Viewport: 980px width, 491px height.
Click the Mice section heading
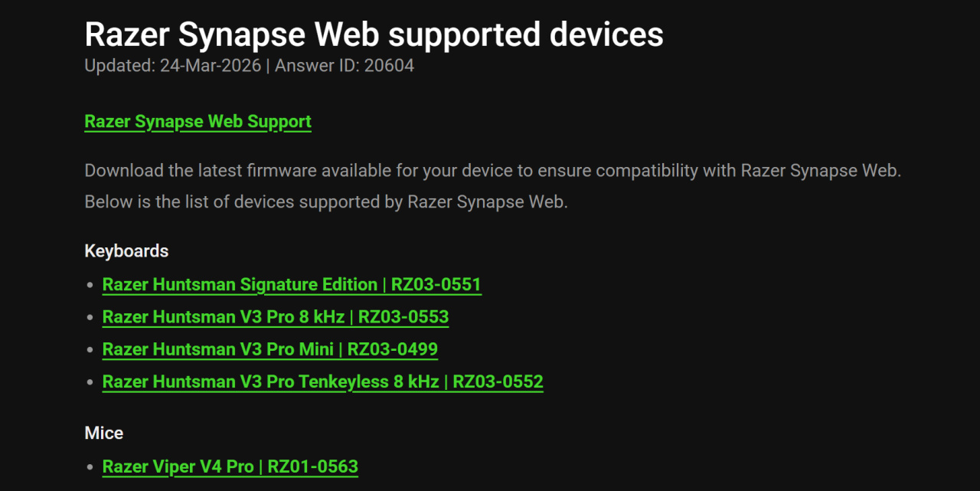[x=104, y=433]
